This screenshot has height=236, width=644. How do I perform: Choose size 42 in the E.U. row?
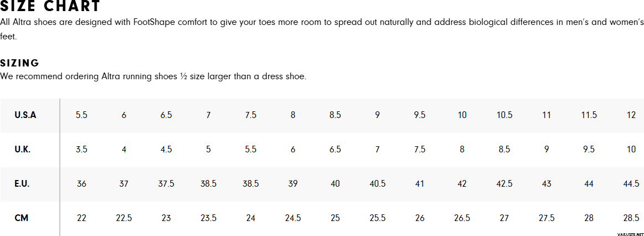(462, 184)
